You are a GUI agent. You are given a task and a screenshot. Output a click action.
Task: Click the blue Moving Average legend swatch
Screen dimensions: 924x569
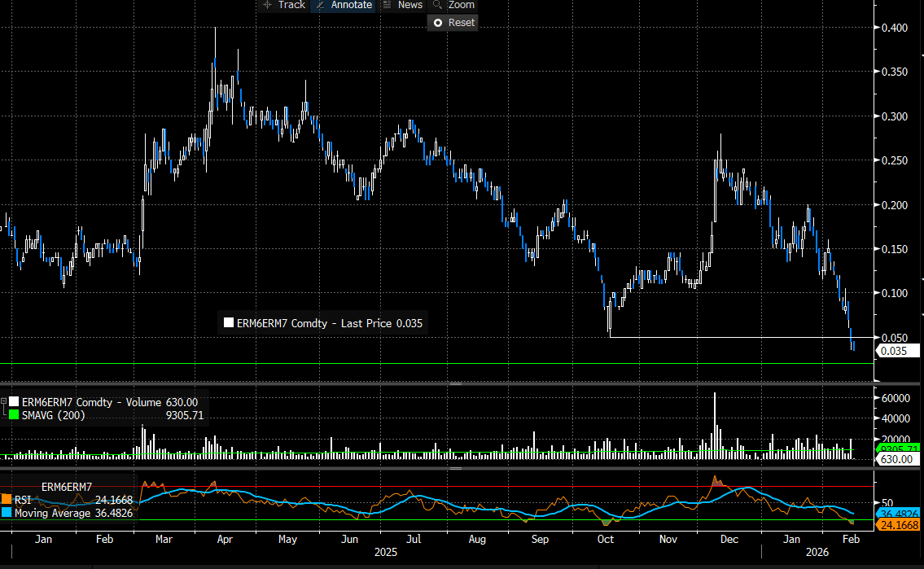7,513
